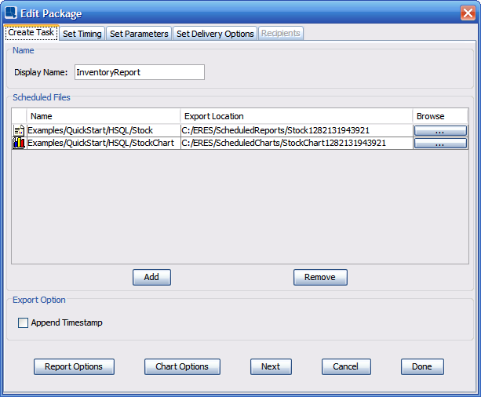Viewport: 481px width, 397px height.
Task: Enable the Append Timestamp checkbox
Action: point(23,323)
